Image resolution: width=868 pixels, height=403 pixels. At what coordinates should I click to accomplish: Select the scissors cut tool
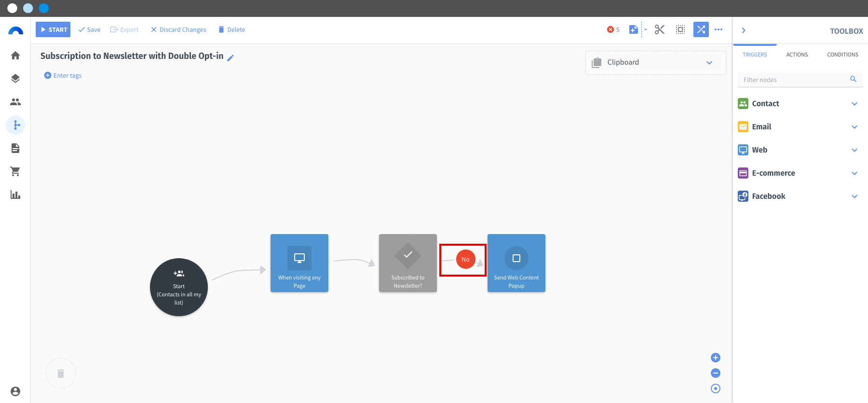click(x=660, y=29)
